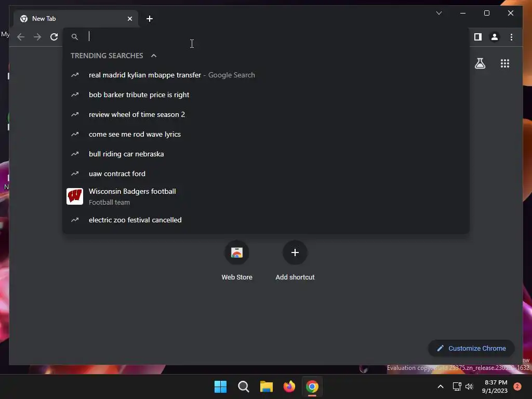This screenshot has height=399, width=532.
Task: Choose 'electric zoo festival cancelled' suggestion
Action: point(266,220)
